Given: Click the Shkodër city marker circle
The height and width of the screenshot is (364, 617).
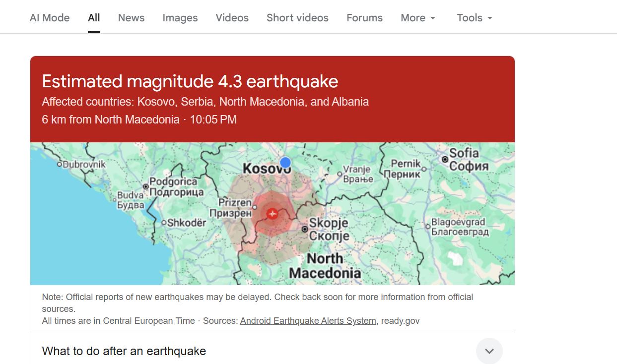Looking at the screenshot, I should point(164,223).
